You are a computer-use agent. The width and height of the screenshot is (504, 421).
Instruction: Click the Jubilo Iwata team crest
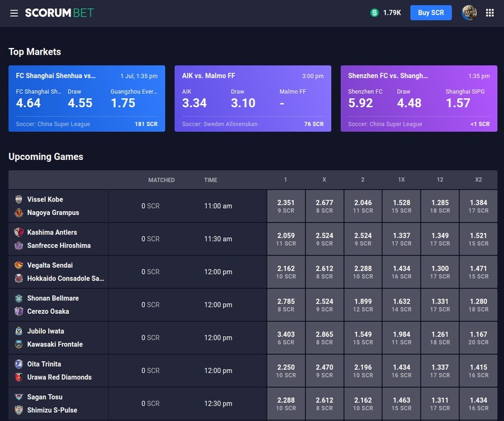pyautogui.click(x=19, y=331)
